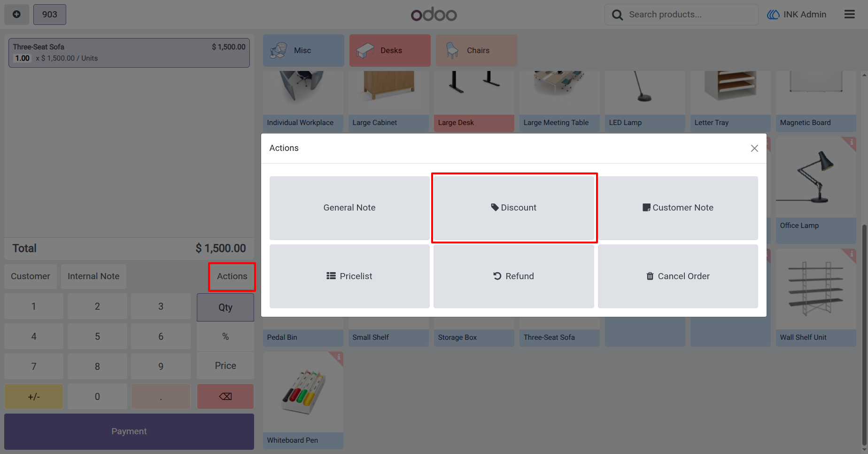Tap numpad key 9

161,367
